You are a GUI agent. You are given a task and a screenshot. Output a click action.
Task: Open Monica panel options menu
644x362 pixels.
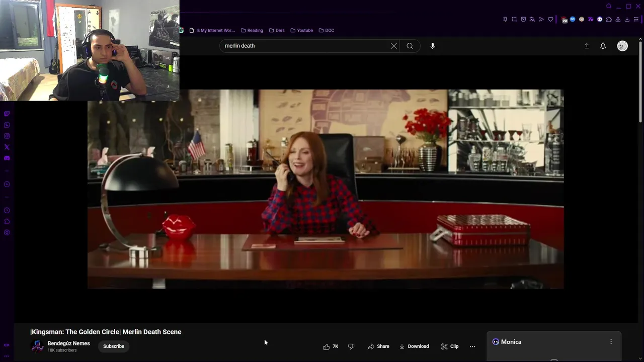pyautogui.click(x=611, y=342)
